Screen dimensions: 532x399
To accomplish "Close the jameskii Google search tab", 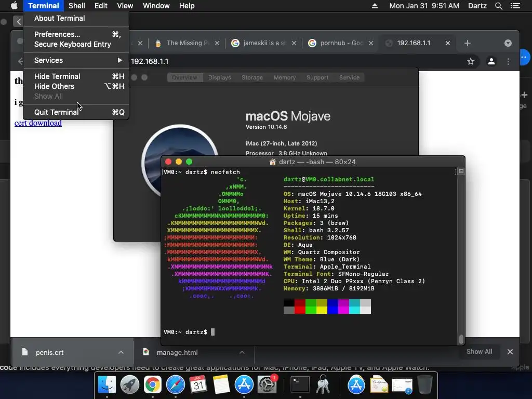I will (294, 43).
